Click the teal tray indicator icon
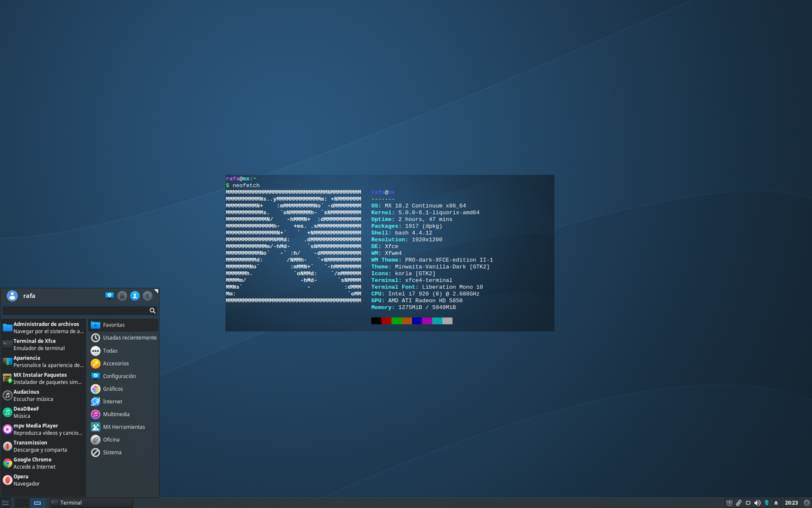This screenshot has height=508, width=812. pos(766,503)
